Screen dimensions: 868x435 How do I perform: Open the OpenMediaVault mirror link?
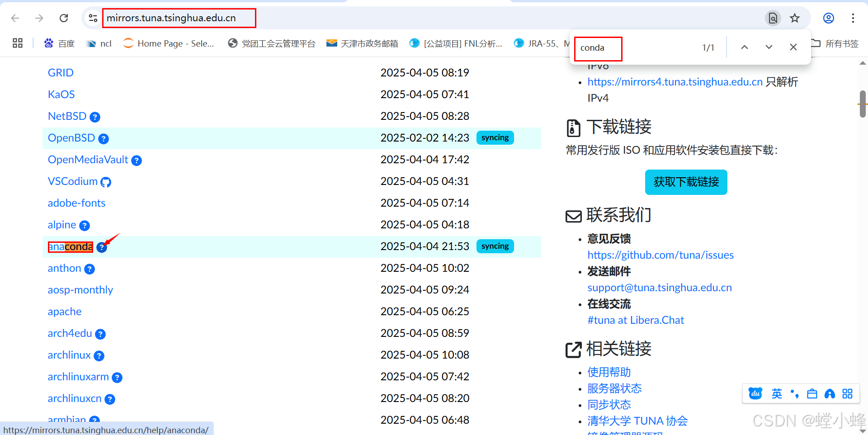click(88, 160)
